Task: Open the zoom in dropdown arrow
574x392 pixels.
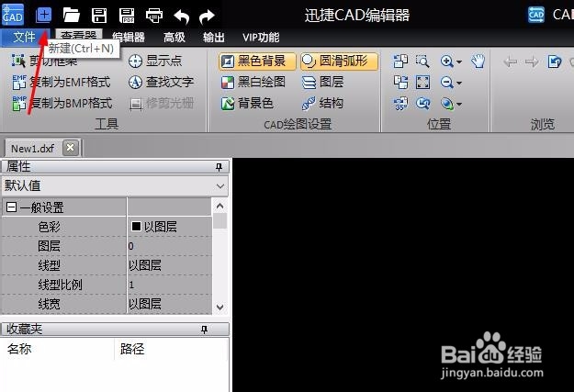Action: point(459,62)
